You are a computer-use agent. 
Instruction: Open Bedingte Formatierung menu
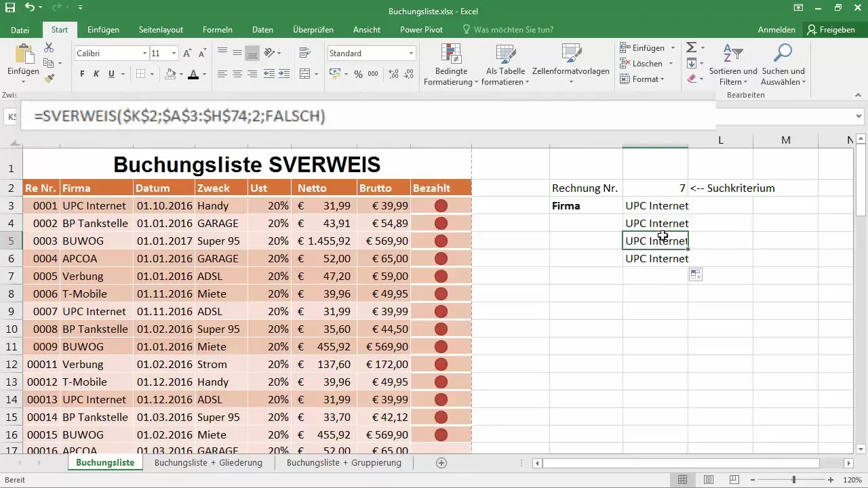click(451, 66)
